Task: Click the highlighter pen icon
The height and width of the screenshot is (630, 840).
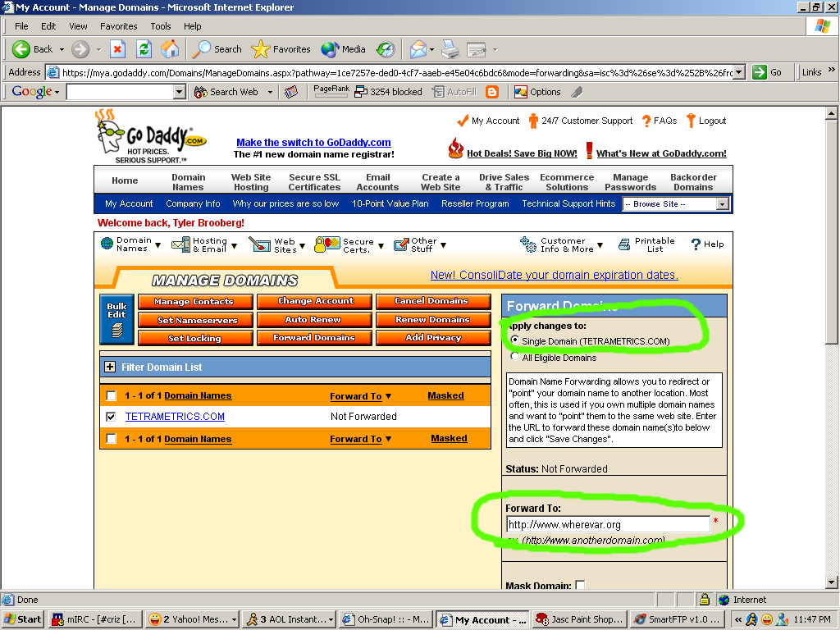Action: (577, 92)
